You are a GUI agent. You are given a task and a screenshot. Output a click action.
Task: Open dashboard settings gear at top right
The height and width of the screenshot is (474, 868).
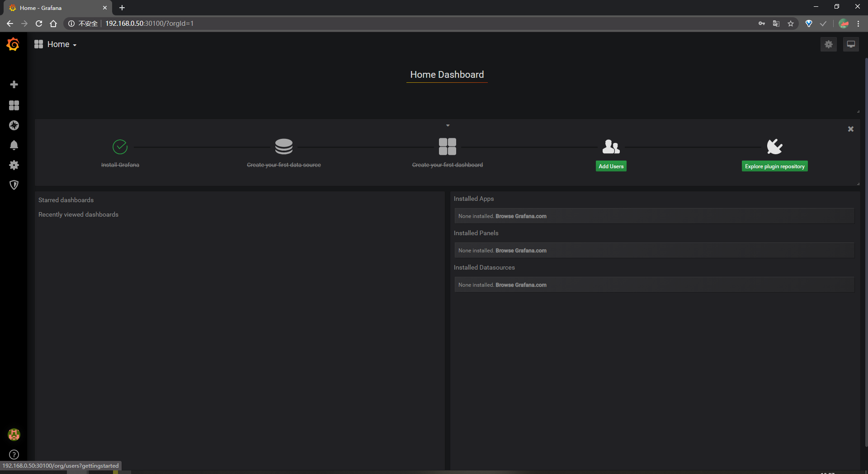[x=829, y=44]
